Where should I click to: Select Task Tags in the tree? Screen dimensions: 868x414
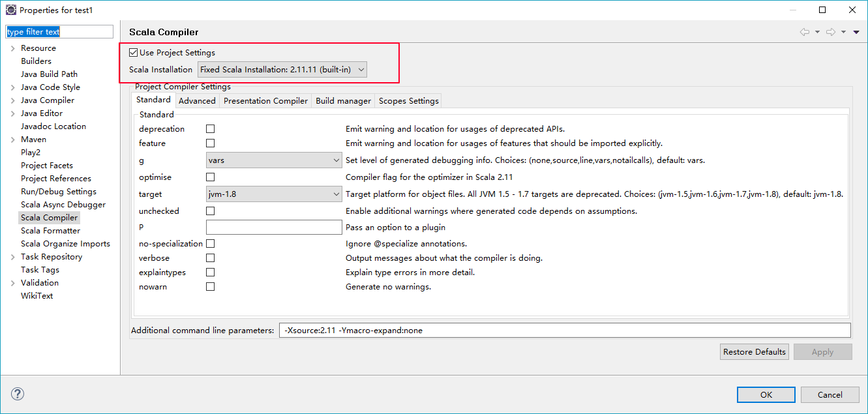[40, 270]
